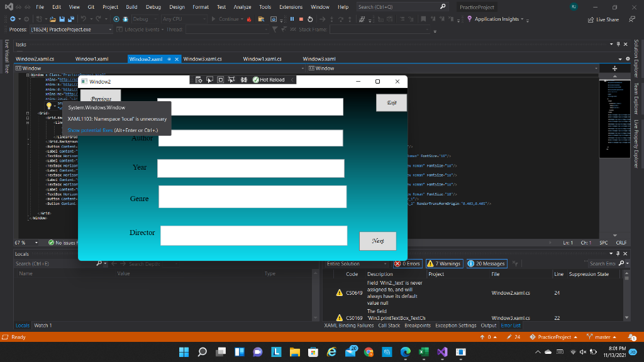Click Exit button in Window2
The width and height of the screenshot is (644, 362).
tap(391, 102)
